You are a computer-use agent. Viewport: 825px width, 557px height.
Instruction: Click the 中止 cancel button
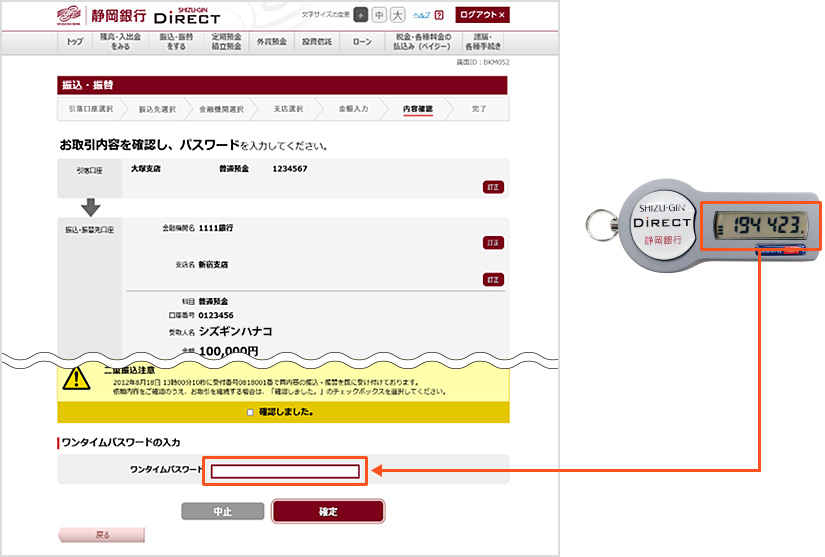(223, 511)
